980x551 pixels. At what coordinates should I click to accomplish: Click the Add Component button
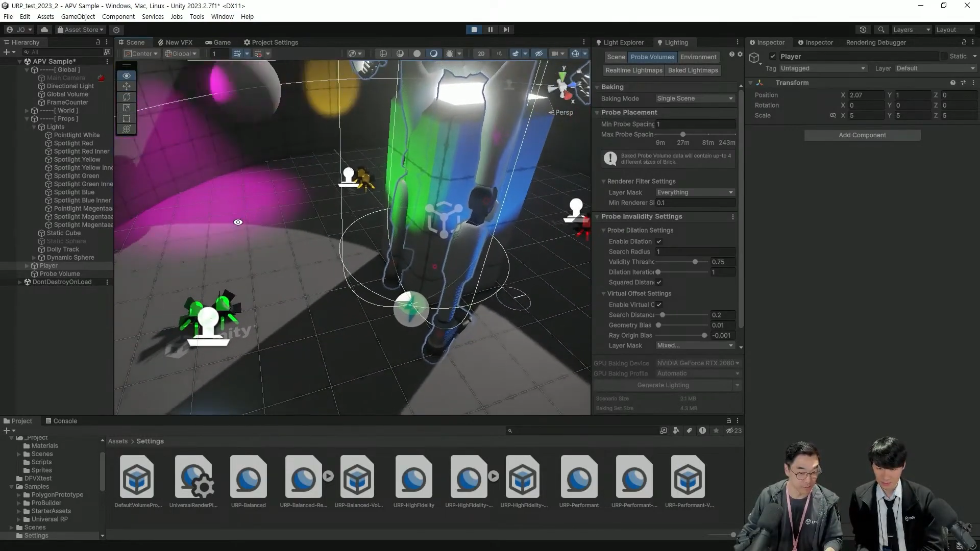click(862, 135)
